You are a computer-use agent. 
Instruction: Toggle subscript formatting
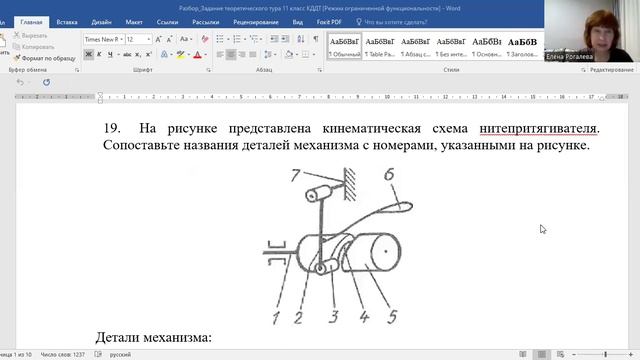pos(138,54)
